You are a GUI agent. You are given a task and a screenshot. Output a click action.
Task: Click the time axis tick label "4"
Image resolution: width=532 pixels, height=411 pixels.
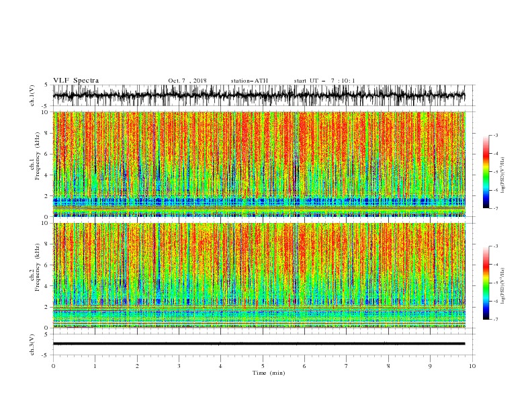(220, 366)
